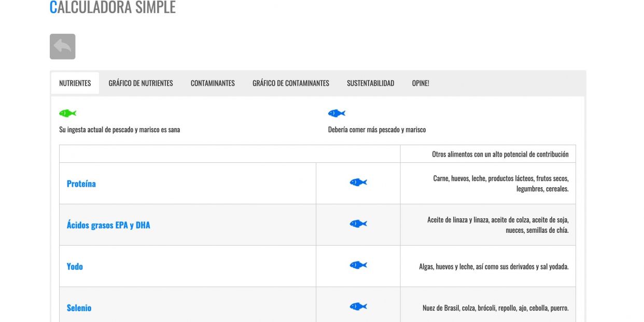The height and width of the screenshot is (322, 644).
Task: Switch to Gráfico de Nutrientes tab
Action: (141, 83)
